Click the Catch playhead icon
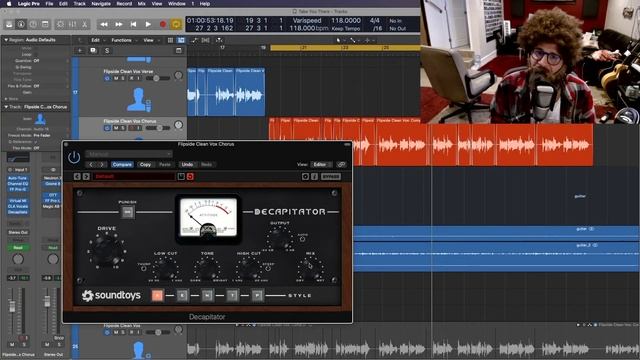 click(219, 40)
